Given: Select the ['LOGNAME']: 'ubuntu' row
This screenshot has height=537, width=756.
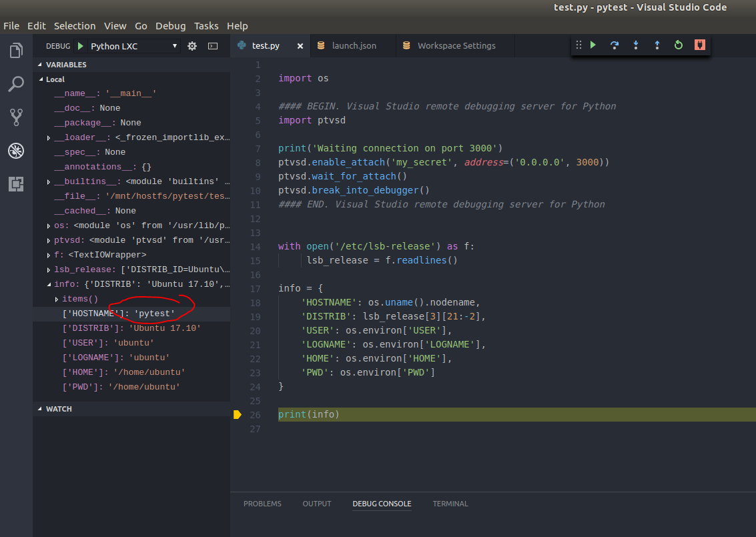Looking at the screenshot, I should pyautogui.click(x=131, y=358).
